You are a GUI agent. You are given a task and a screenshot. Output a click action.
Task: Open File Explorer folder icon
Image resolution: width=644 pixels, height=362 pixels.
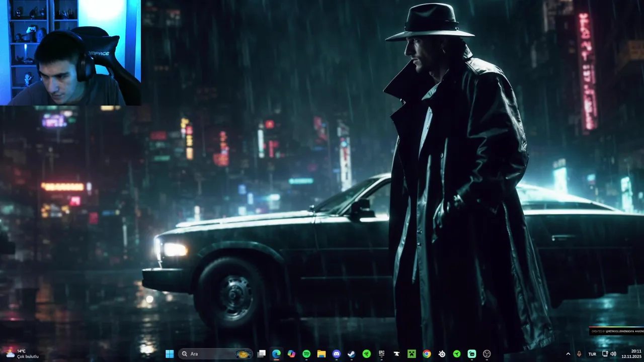tap(321, 354)
